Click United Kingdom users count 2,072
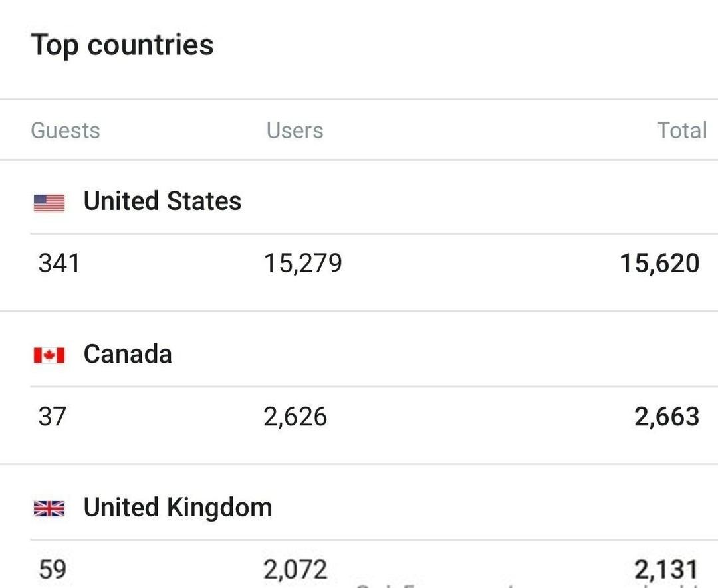Viewport: 718px width, 588px height. (295, 569)
